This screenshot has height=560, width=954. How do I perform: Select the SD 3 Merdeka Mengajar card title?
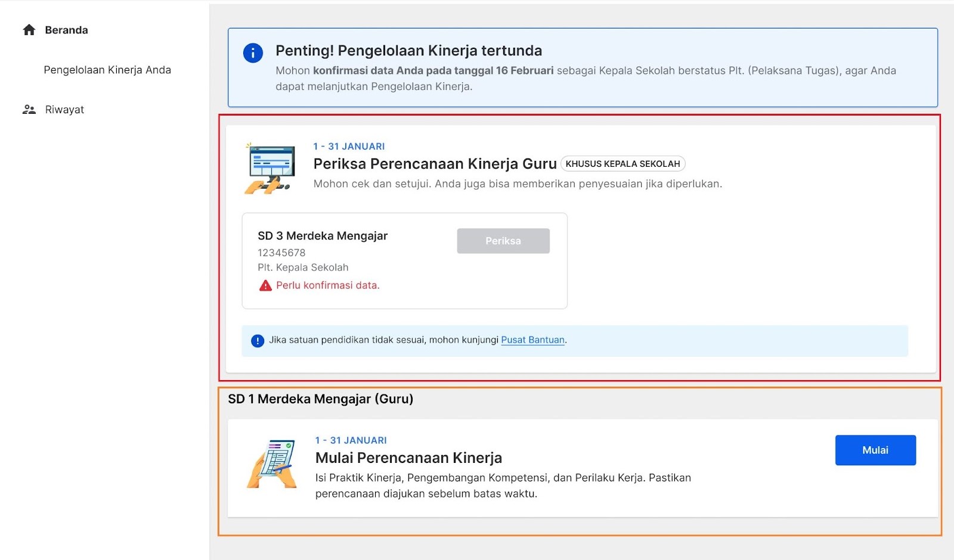click(323, 236)
